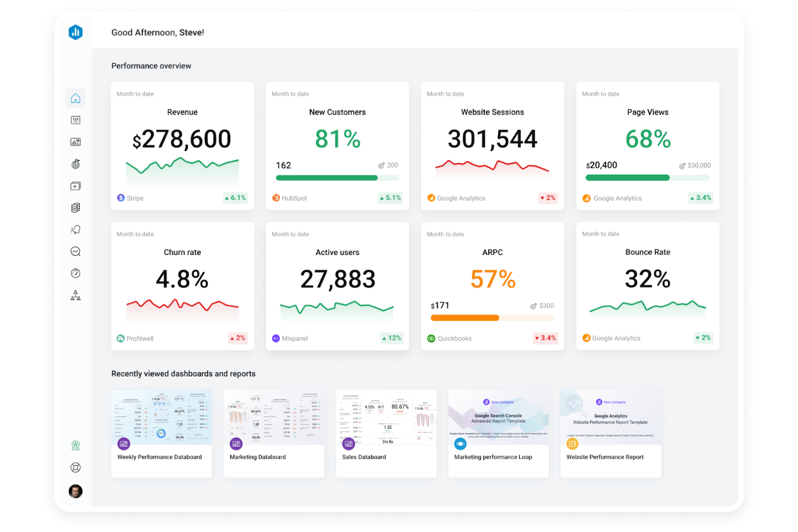This screenshot has height=532, width=798.
Task: Open the Weekly Performance Databoard thumbnail preview
Action: point(161,417)
